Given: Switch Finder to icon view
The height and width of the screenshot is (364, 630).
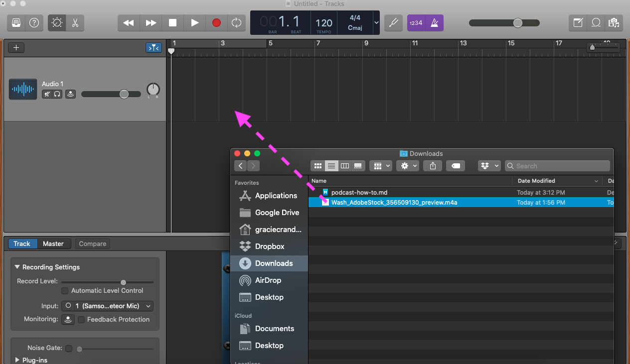Looking at the screenshot, I should point(317,166).
